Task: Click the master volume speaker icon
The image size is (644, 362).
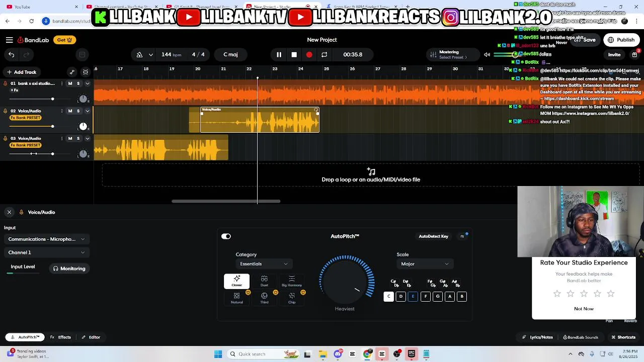Action: pyautogui.click(x=487, y=54)
